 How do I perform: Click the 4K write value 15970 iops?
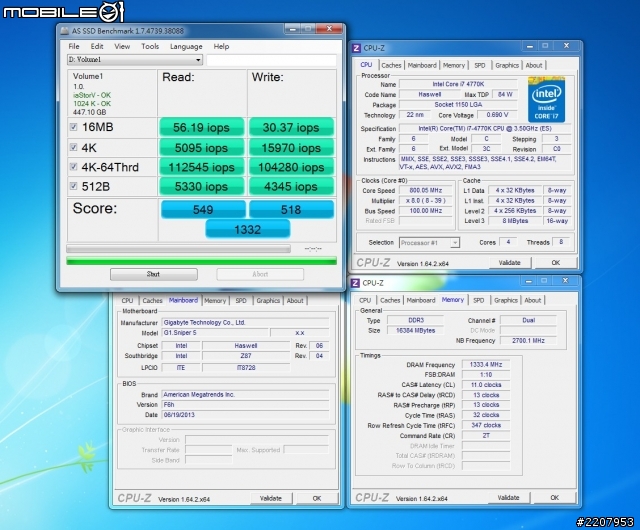[291, 148]
